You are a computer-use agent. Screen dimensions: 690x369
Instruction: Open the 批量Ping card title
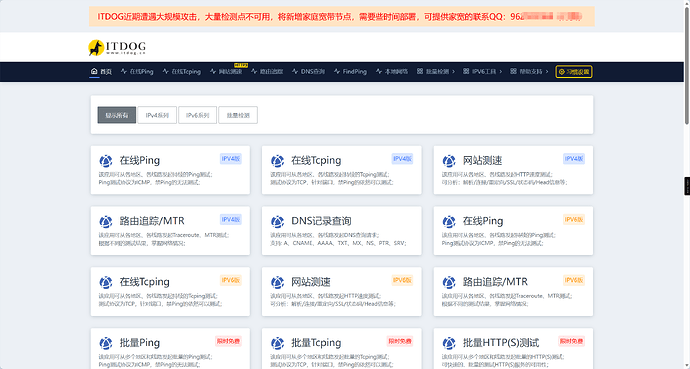[139, 343]
